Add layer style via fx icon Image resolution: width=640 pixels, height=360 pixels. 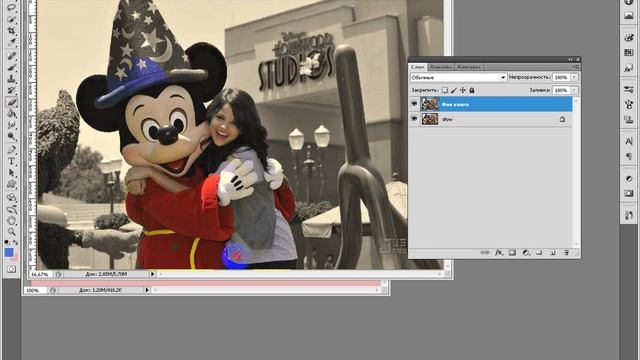498,253
